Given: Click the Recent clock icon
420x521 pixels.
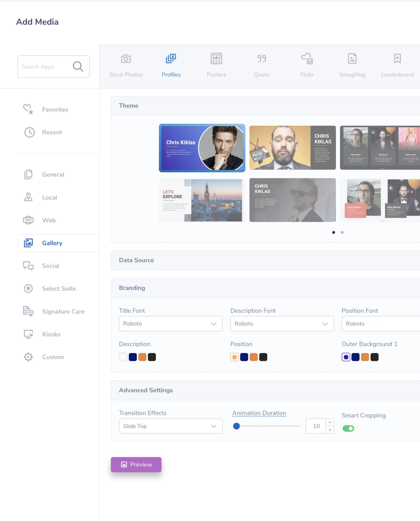Looking at the screenshot, I should [x=30, y=132].
